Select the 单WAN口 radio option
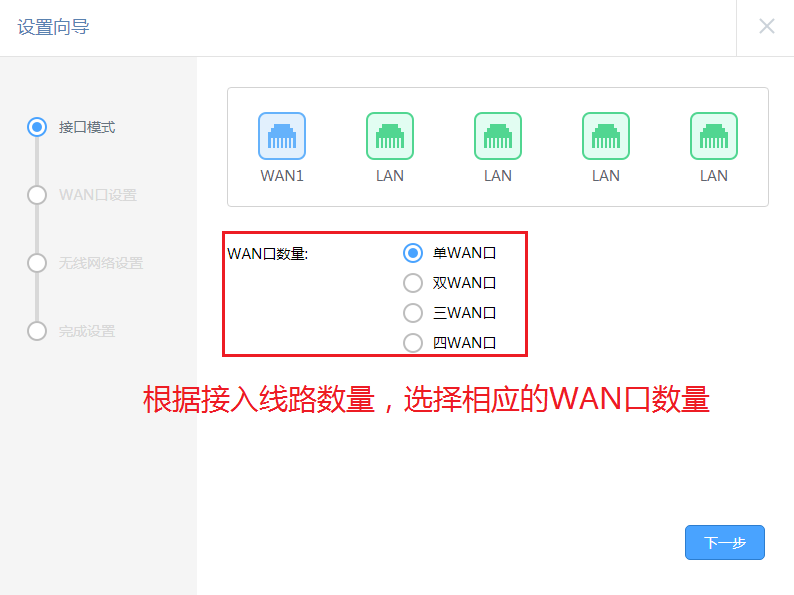This screenshot has width=794, height=595. point(413,253)
